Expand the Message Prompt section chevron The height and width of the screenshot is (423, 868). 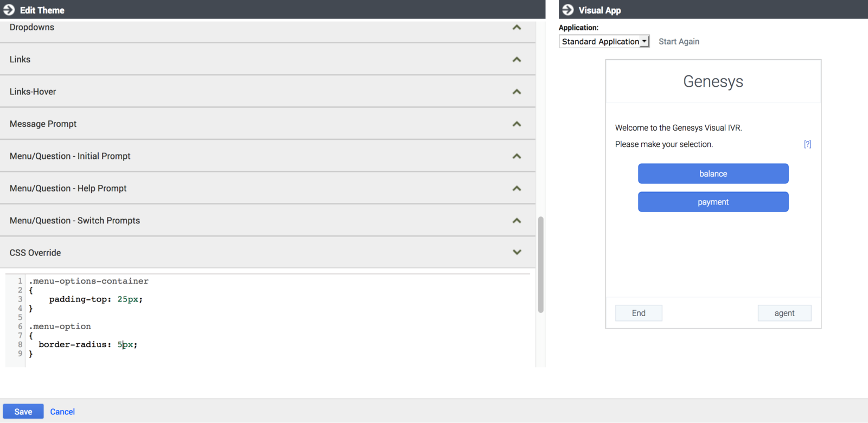pyautogui.click(x=516, y=124)
